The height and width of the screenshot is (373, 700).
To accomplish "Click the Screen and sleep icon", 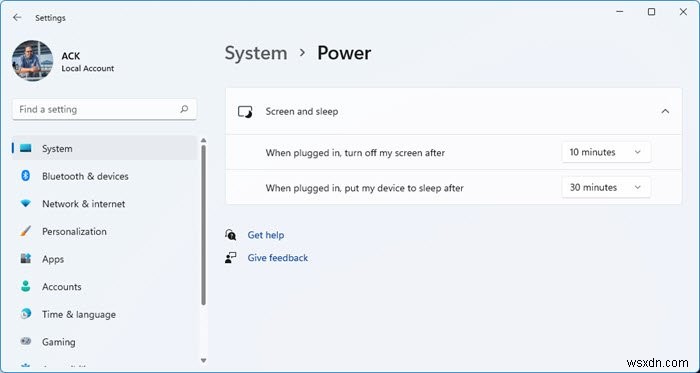I will coord(245,112).
